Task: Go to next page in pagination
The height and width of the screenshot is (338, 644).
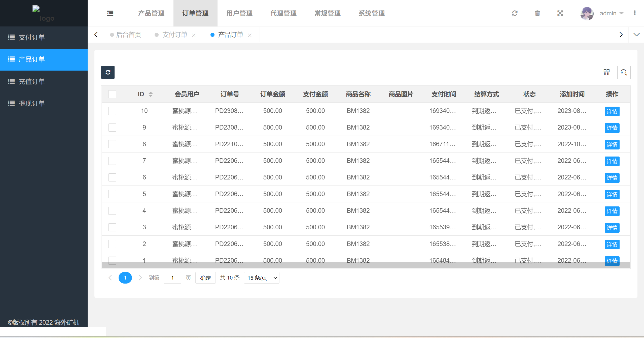Action: pyautogui.click(x=140, y=278)
